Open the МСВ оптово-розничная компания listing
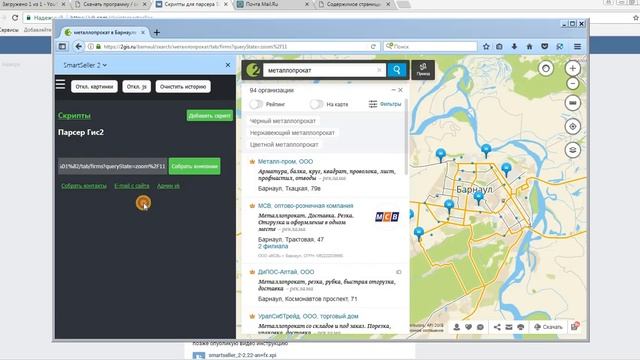This screenshot has width=640, height=360. [305, 206]
